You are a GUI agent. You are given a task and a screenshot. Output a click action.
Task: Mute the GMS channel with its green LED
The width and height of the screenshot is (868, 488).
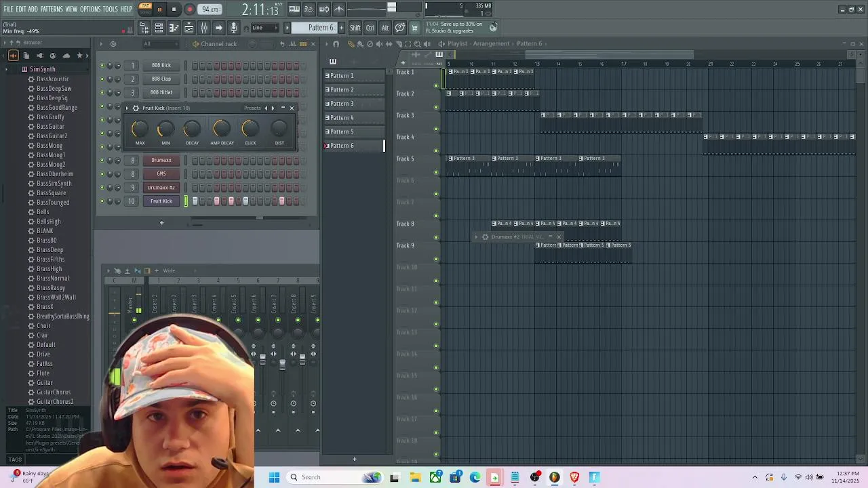[x=102, y=174]
